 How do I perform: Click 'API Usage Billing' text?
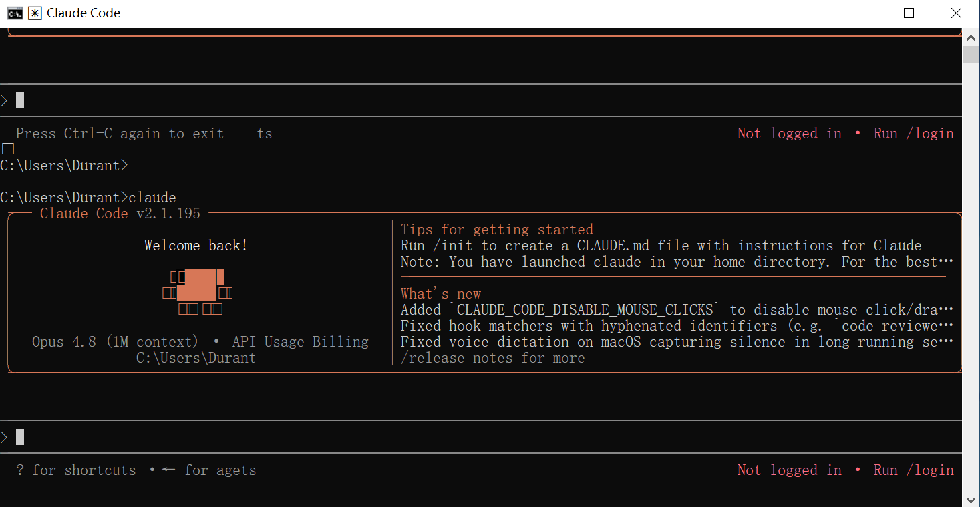click(x=301, y=342)
